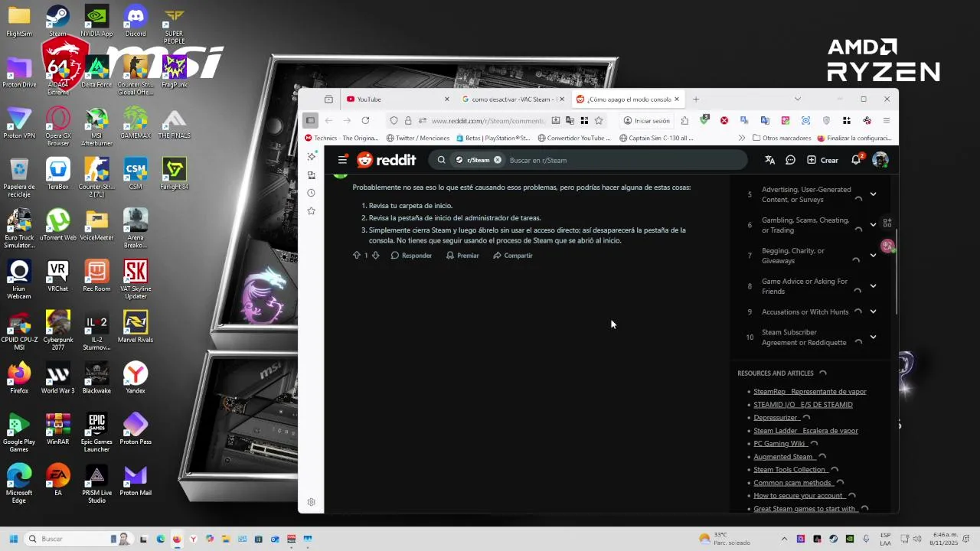Image resolution: width=980 pixels, height=551 pixels.
Task: Open the Otros marcadores folder
Action: coord(782,139)
